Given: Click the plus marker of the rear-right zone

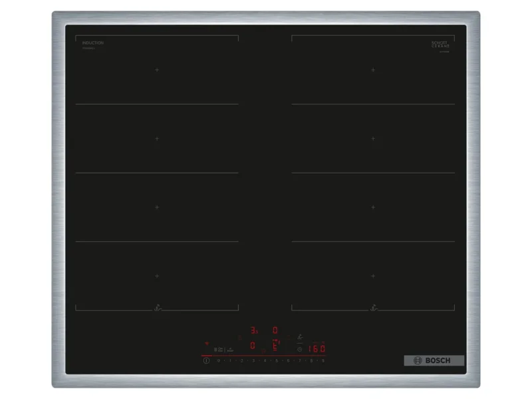Looking at the screenshot, I should [x=373, y=70].
